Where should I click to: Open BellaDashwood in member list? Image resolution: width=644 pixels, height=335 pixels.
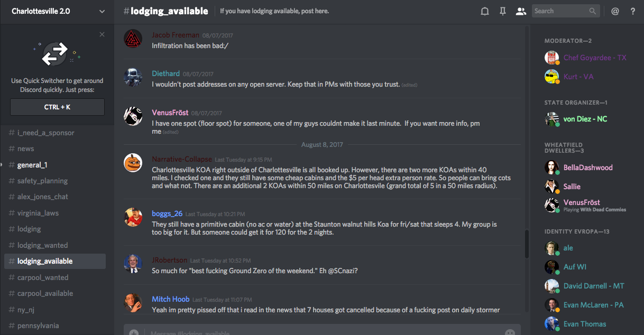point(587,168)
